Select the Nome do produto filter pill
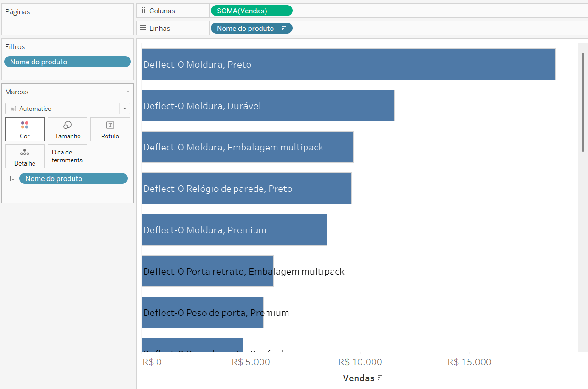Viewport: 588px width, 389px height. pyautogui.click(x=68, y=62)
